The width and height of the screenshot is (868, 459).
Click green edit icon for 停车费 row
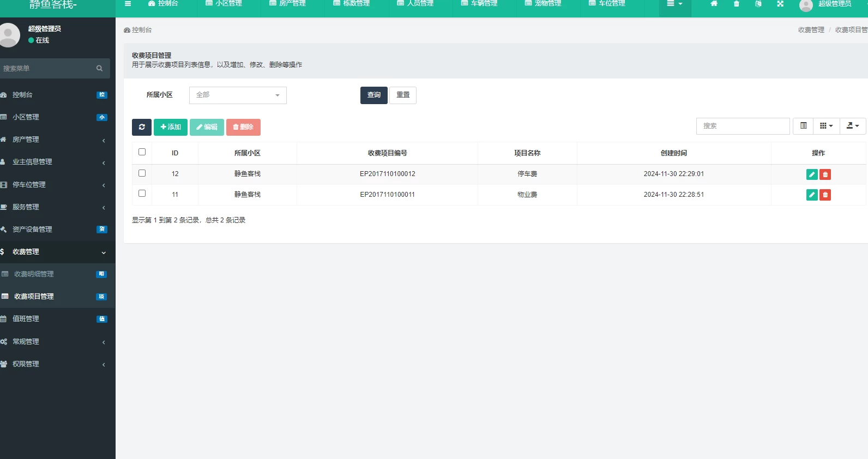point(812,174)
